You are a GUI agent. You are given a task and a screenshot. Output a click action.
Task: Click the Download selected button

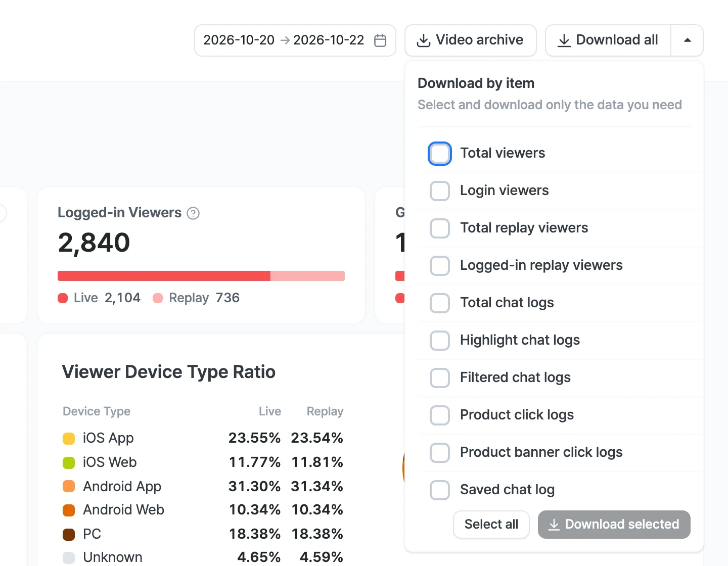pos(614,525)
